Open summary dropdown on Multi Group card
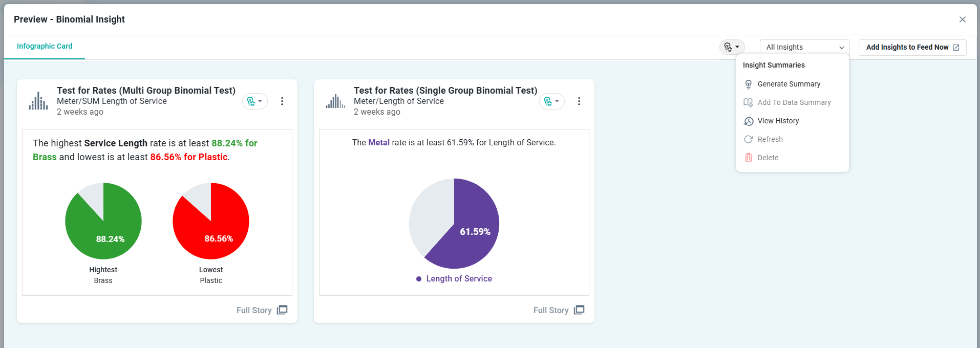Viewport: 980px width, 348px height. (254, 101)
